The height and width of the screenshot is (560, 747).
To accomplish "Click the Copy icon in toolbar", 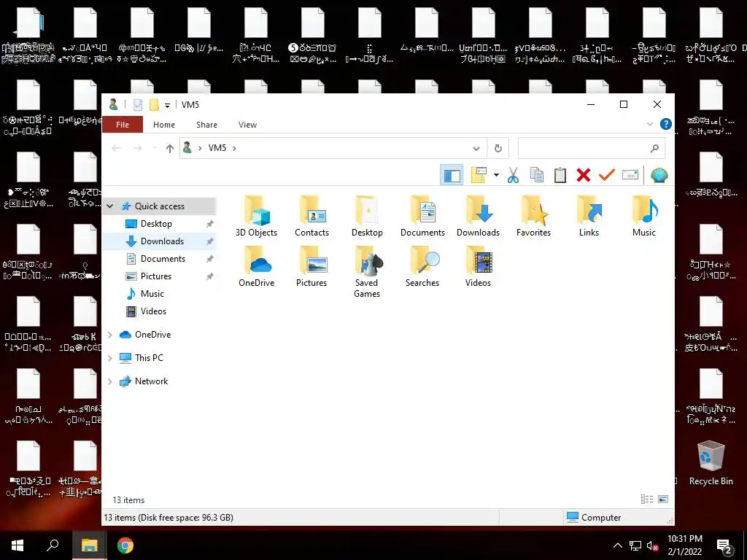I will (537, 175).
